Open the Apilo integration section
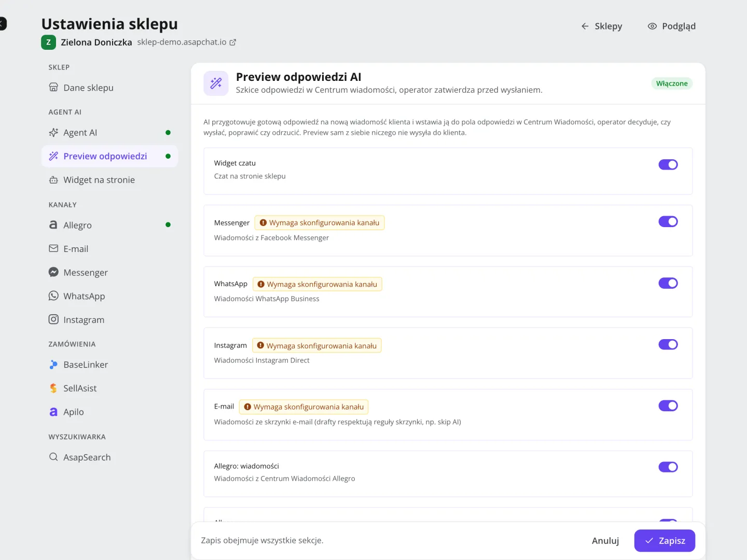The image size is (747, 560). 109,412
